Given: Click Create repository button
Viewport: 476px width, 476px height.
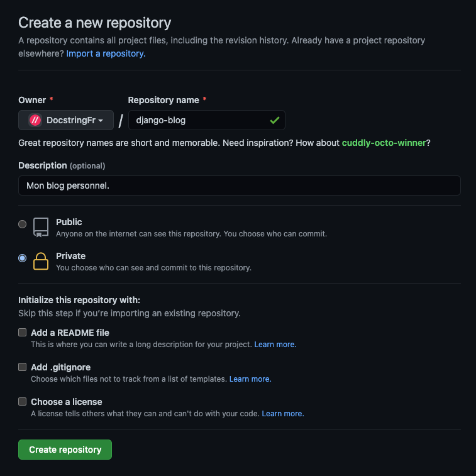Looking at the screenshot, I should click(x=65, y=450).
